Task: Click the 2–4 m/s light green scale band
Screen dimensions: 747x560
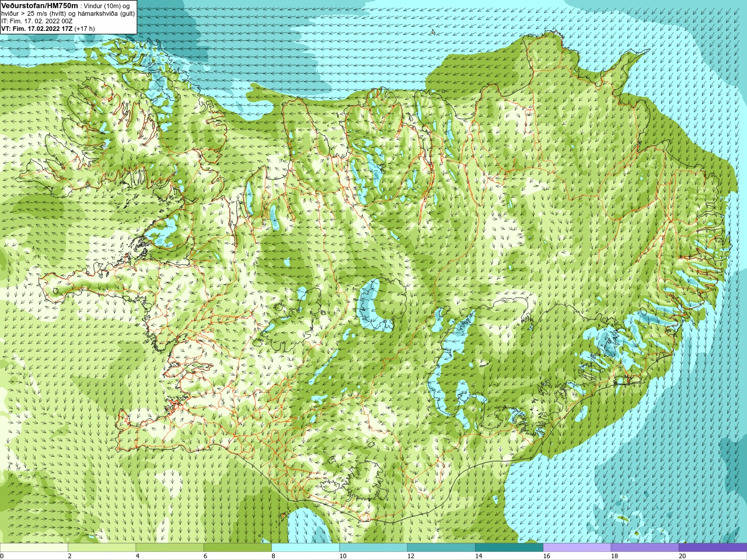Action: click(102, 548)
